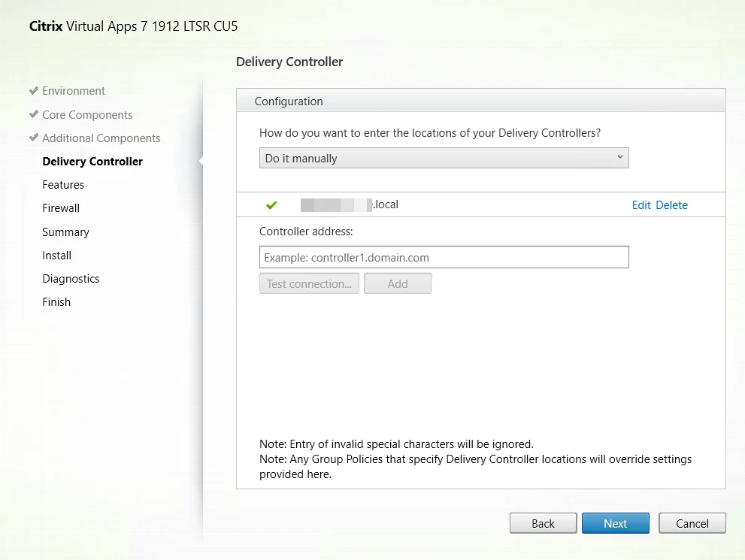Image resolution: width=745 pixels, height=560 pixels.
Task: Click the Next button
Action: tap(615, 523)
